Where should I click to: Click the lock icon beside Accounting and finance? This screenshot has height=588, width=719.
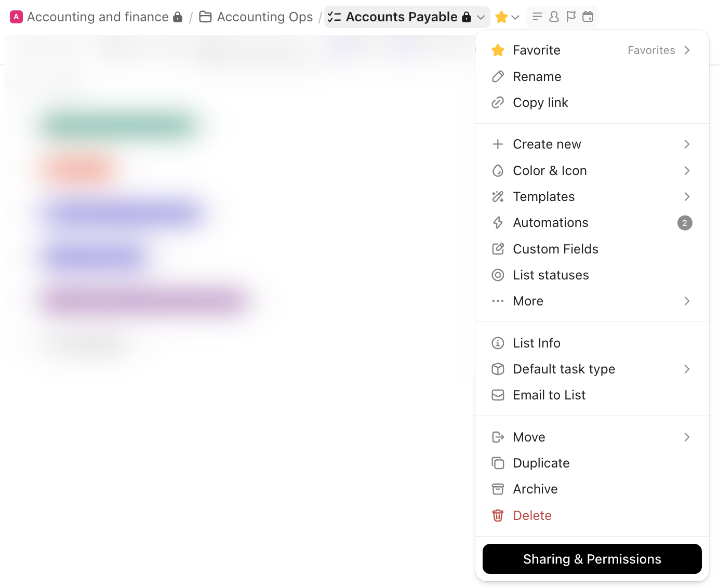[177, 16]
